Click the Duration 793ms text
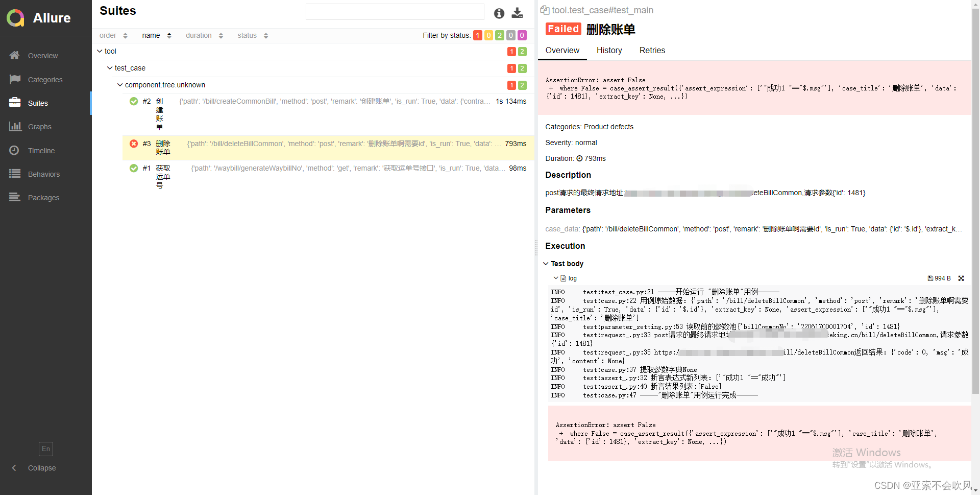This screenshot has height=495, width=980. [x=575, y=158]
